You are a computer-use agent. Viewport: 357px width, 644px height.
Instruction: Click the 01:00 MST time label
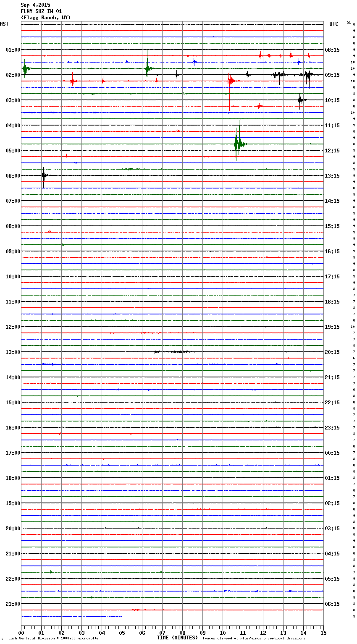[x=13, y=50]
